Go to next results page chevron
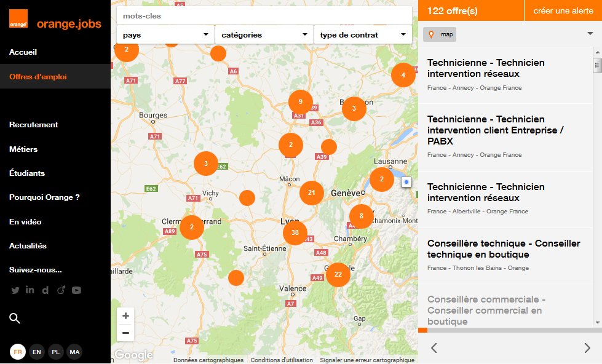The height and width of the screenshot is (364, 602). click(587, 348)
